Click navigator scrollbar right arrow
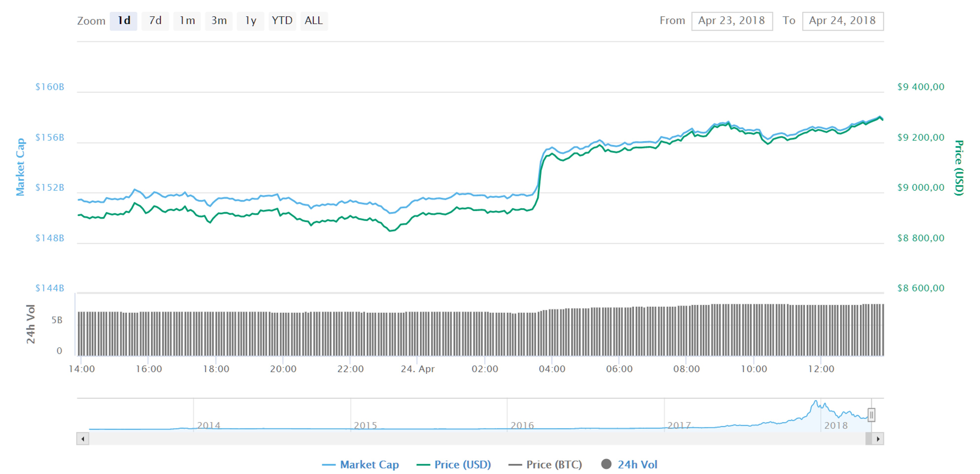The height and width of the screenshot is (474, 980). [x=878, y=439]
